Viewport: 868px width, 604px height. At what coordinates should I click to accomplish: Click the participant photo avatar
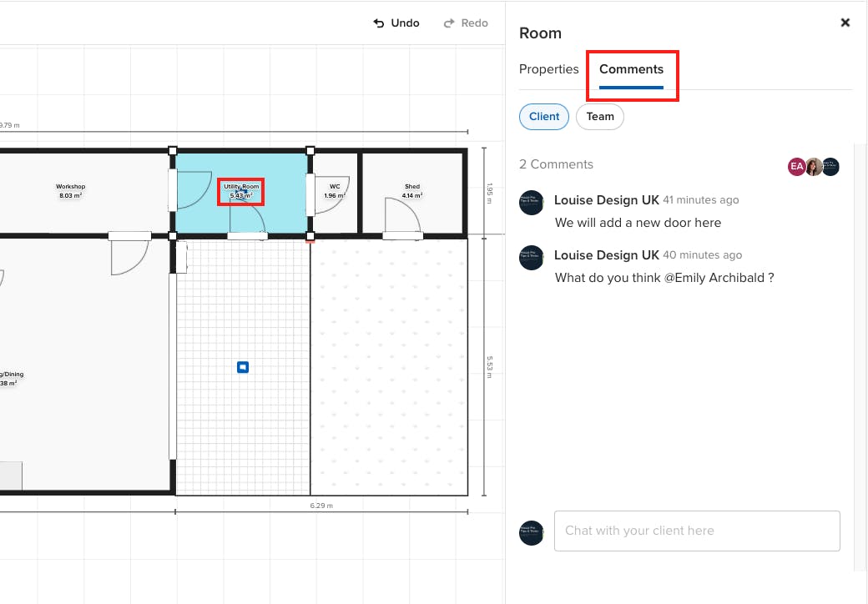[814, 167]
